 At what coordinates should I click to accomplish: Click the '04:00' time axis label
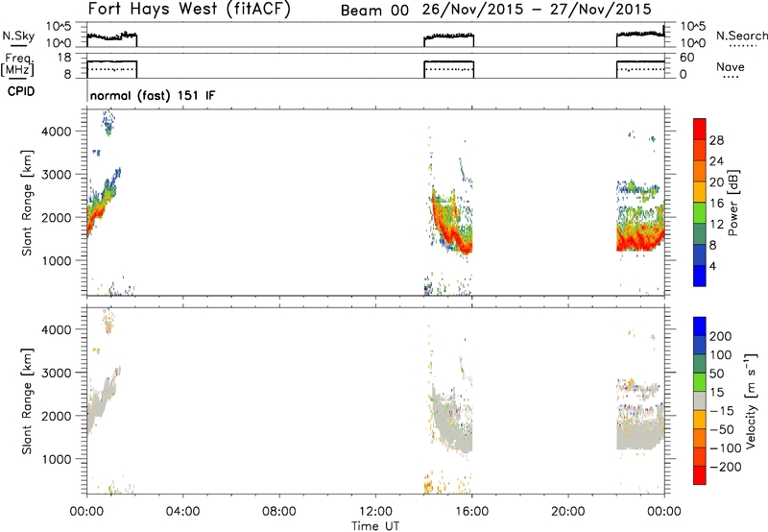click(x=182, y=512)
